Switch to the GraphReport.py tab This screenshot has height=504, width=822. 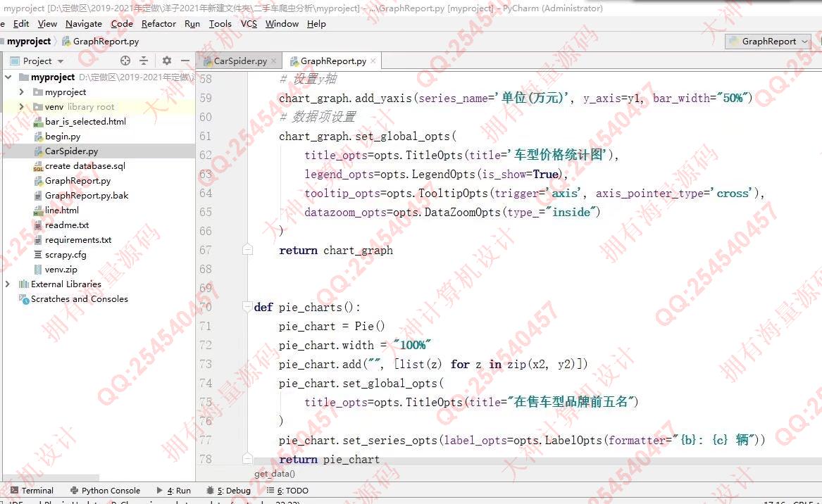(x=333, y=61)
